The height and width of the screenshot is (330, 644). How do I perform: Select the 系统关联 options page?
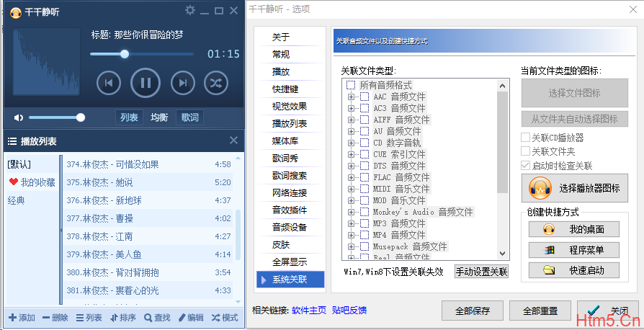pyautogui.click(x=290, y=280)
